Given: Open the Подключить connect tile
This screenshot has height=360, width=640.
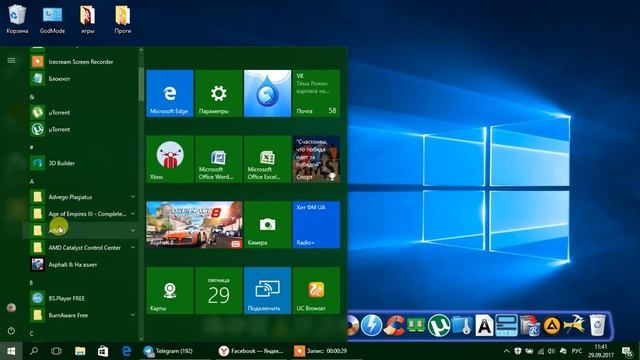Looking at the screenshot, I should click(x=267, y=291).
